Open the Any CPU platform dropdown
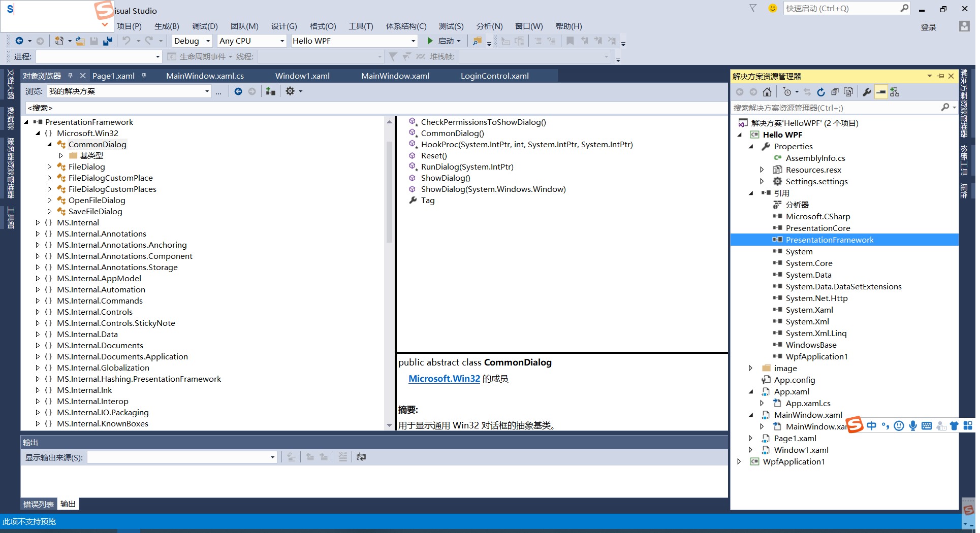 (x=282, y=41)
